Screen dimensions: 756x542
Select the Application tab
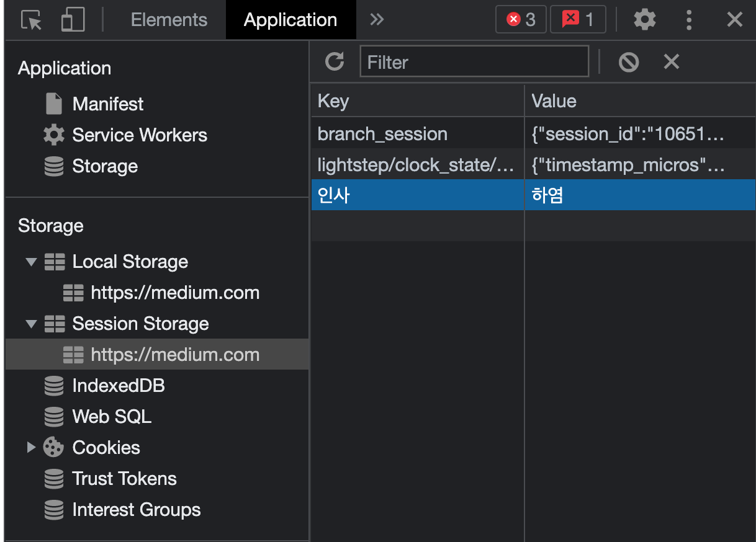290,20
